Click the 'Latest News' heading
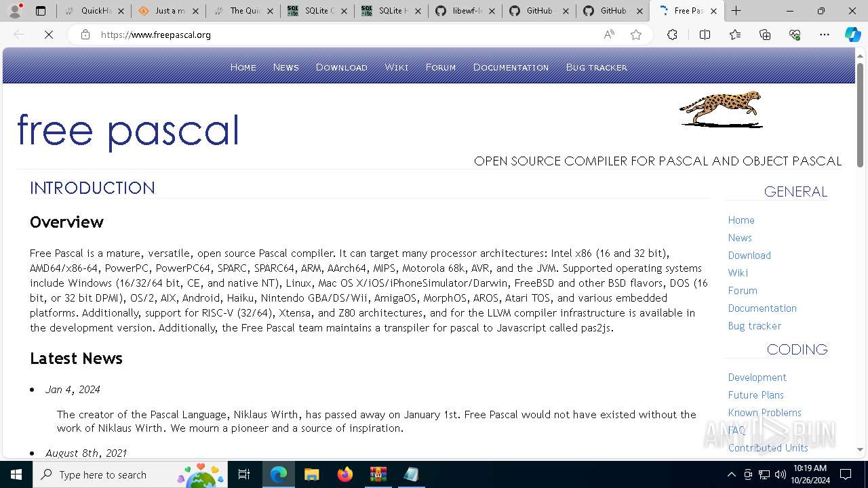 (76, 359)
